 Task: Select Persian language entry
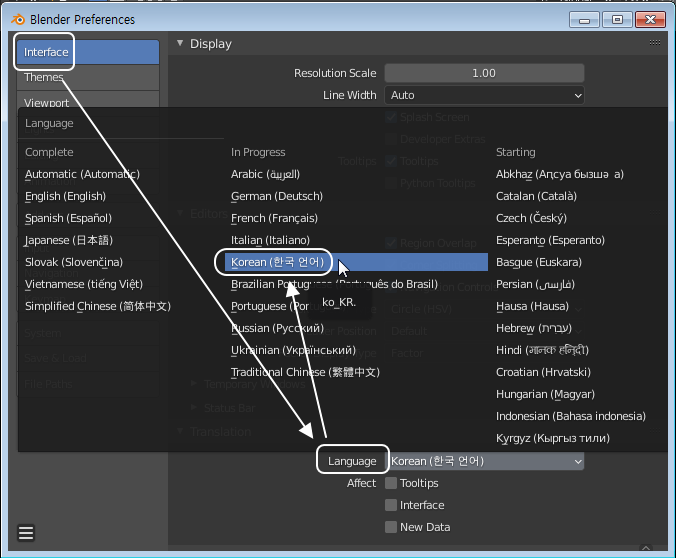coord(535,284)
